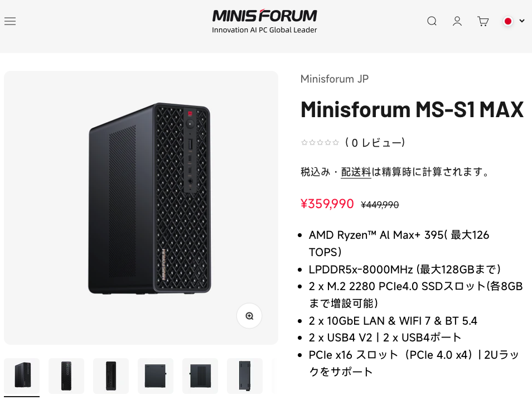
Task: Click the 配送料 shipping link
Action: (356, 172)
